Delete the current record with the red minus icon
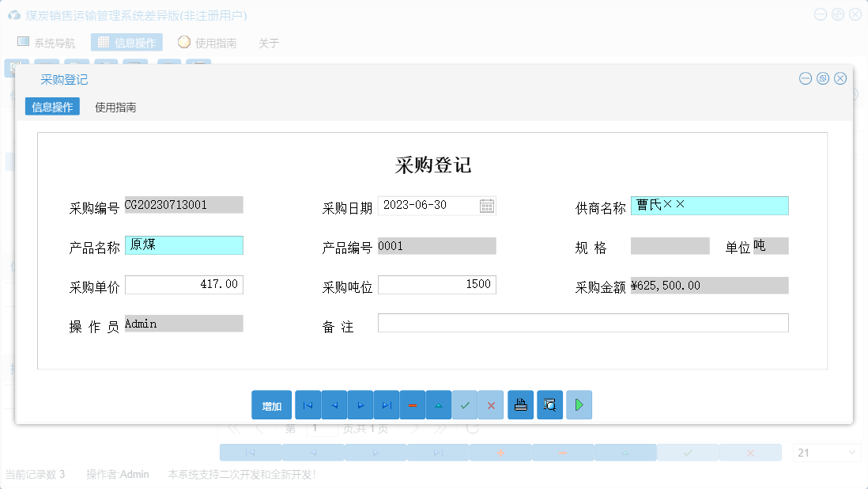The image size is (868, 489). point(413,404)
